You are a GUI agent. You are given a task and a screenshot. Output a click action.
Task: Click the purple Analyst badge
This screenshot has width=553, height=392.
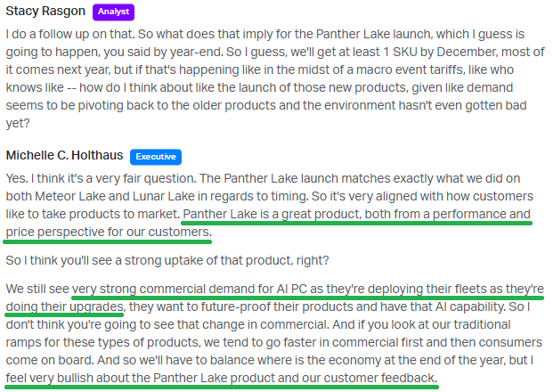tap(113, 12)
